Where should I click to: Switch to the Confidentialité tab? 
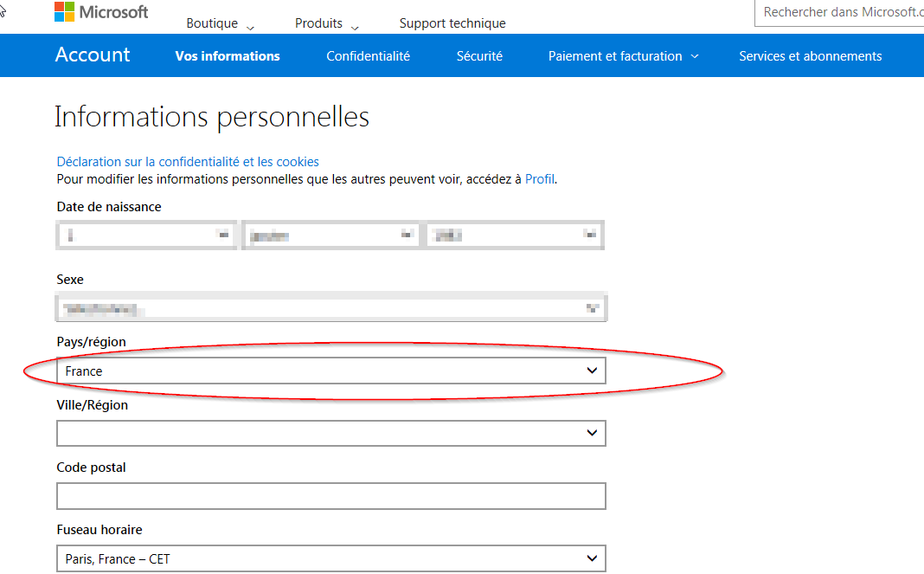[x=368, y=56]
